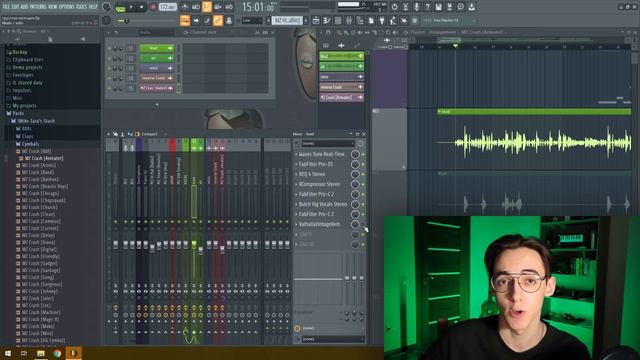Open the Mixer view icon
The image size is (640, 360).
[x=349, y=20]
